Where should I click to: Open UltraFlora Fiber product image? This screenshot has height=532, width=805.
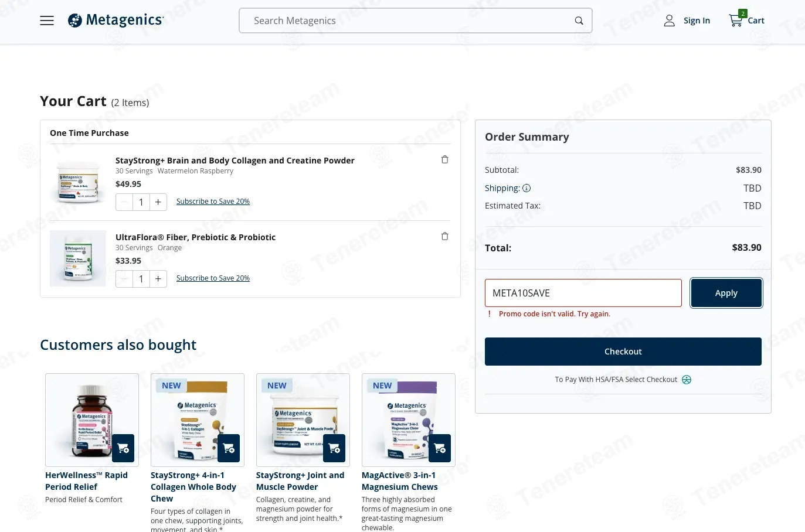[78, 258]
